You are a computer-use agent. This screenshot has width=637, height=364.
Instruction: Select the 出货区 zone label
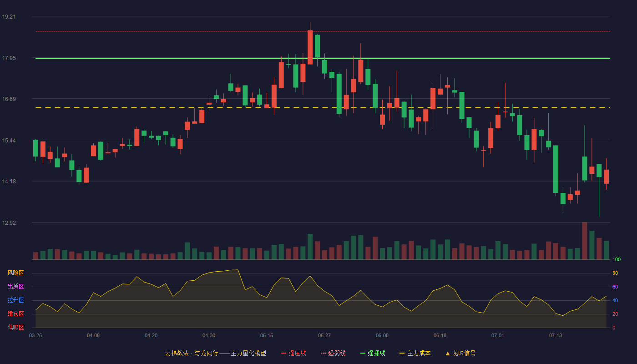click(15, 287)
